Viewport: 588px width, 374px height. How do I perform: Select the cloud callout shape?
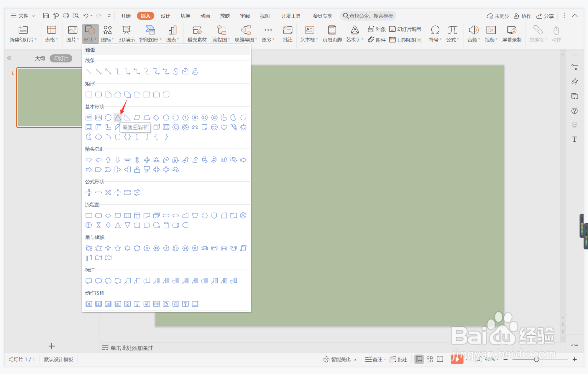coord(118,281)
